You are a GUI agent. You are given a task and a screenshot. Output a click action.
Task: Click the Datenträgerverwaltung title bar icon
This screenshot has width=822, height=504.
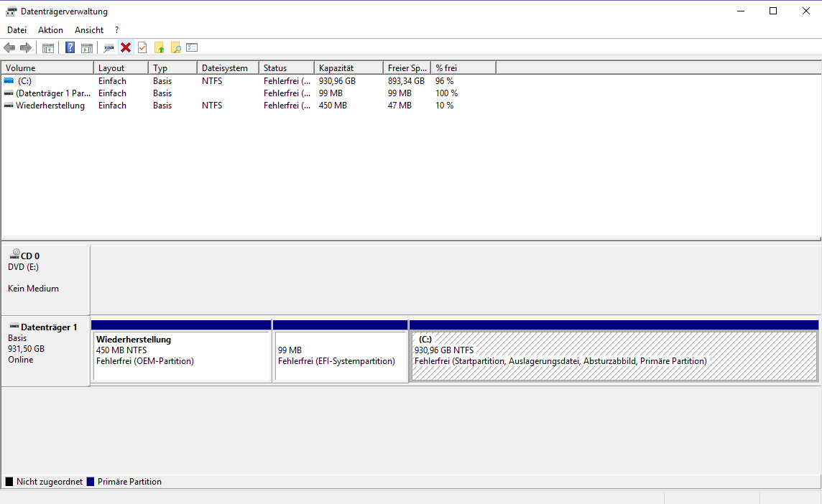pyautogui.click(x=11, y=11)
